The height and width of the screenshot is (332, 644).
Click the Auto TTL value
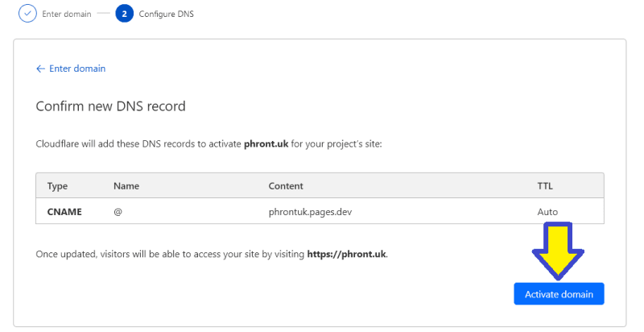[x=547, y=212]
